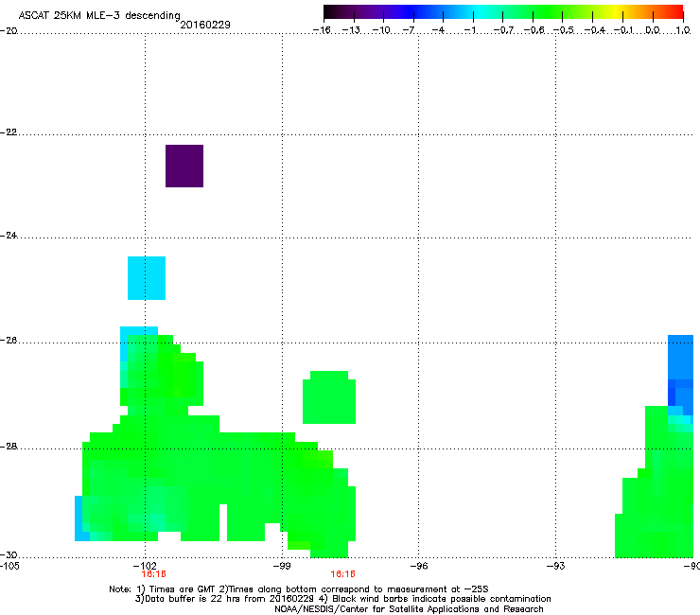The height and width of the screenshot is (615, 700).
Task: Click the longitude axis label "-99"
Action: (282, 566)
